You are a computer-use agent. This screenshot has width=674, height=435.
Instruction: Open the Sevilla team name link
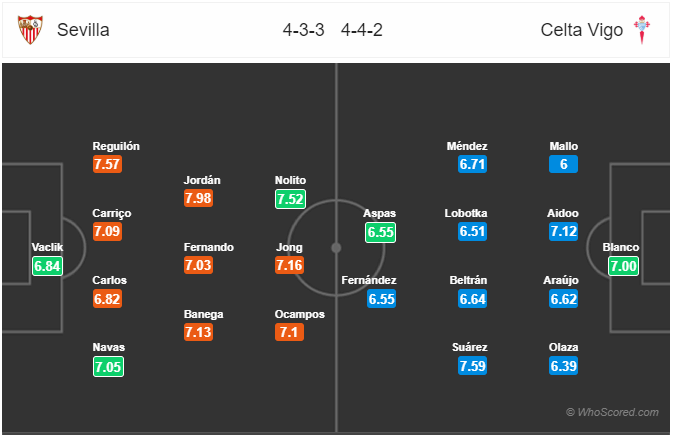(x=83, y=30)
